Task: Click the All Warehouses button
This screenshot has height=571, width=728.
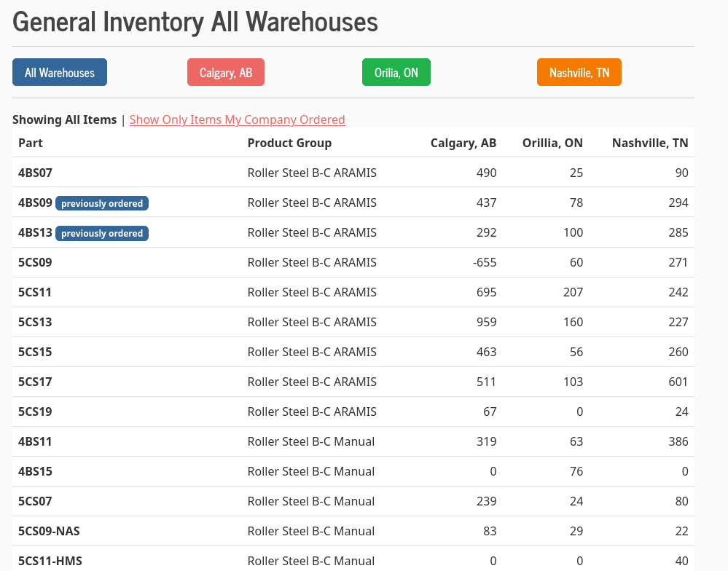Action: point(60,72)
